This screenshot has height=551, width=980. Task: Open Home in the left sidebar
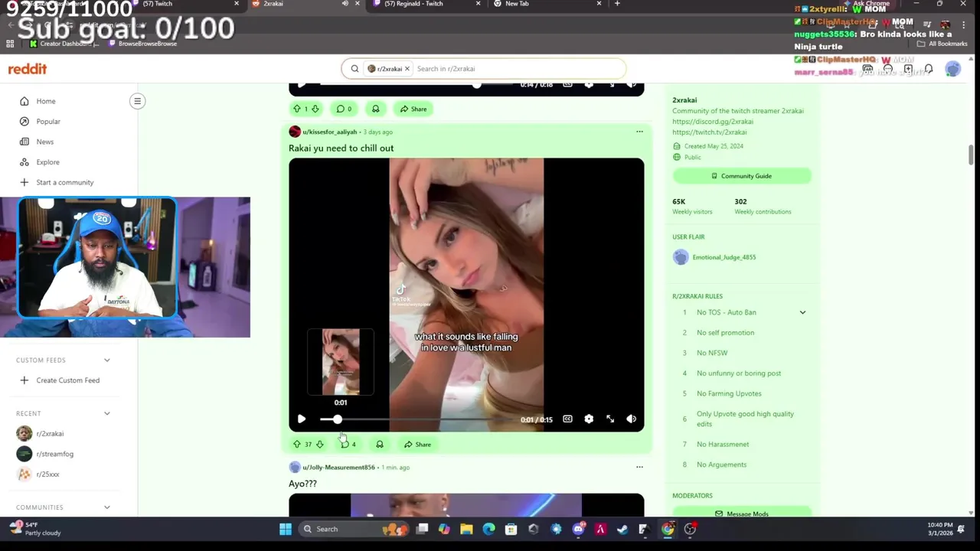(46, 101)
